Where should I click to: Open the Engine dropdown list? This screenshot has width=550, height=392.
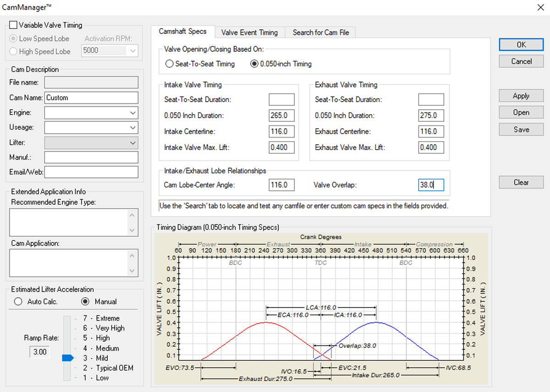coord(91,113)
